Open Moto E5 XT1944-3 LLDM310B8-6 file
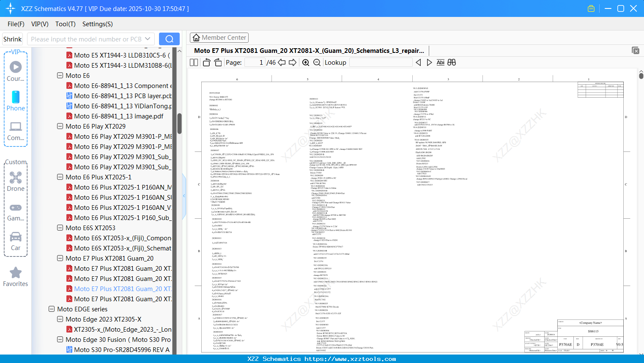The image size is (644, 363). pyautogui.click(x=119, y=66)
